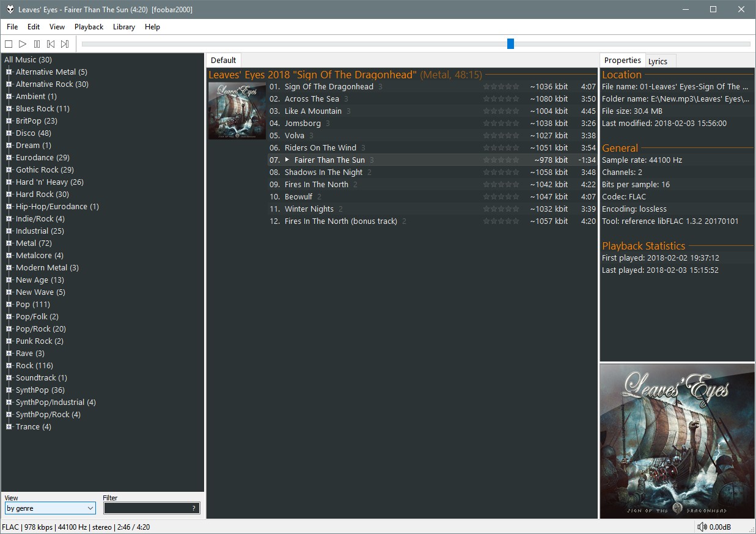
Task: Expand the Metal (72) genre node
Action: click(x=9, y=243)
